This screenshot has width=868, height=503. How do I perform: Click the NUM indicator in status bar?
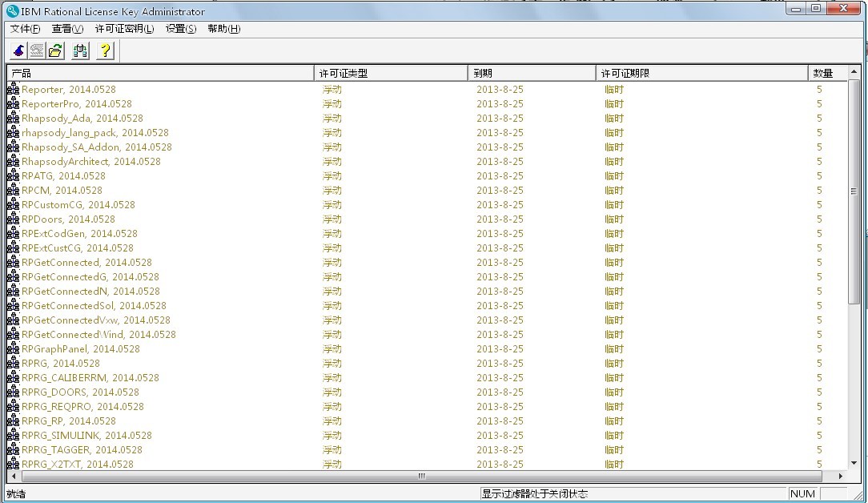pos(802,493)
